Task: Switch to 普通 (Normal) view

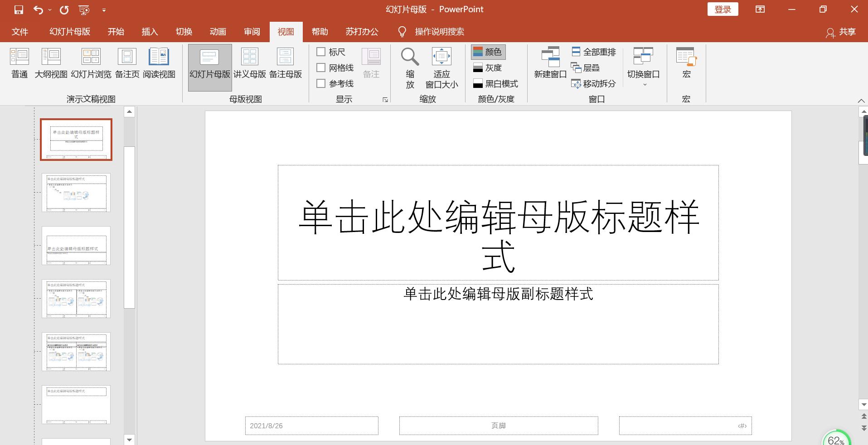Action: pyautogui.click(x=19, y=63)
